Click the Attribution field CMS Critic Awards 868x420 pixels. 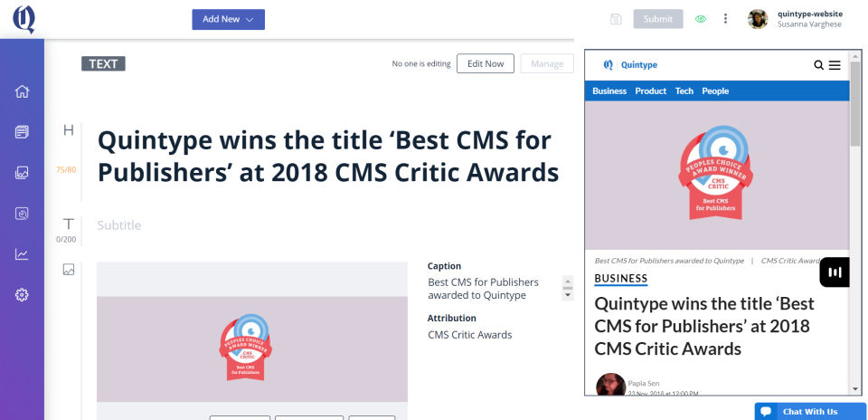click(x=470, y=335)
